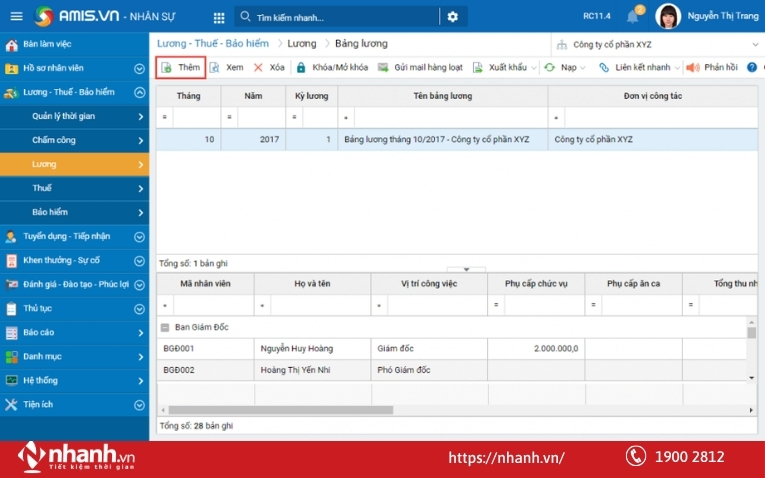The height and width of the screenshot is (478, 765).
Task: Open the hamburger menu icon
Action: (16, 17)
